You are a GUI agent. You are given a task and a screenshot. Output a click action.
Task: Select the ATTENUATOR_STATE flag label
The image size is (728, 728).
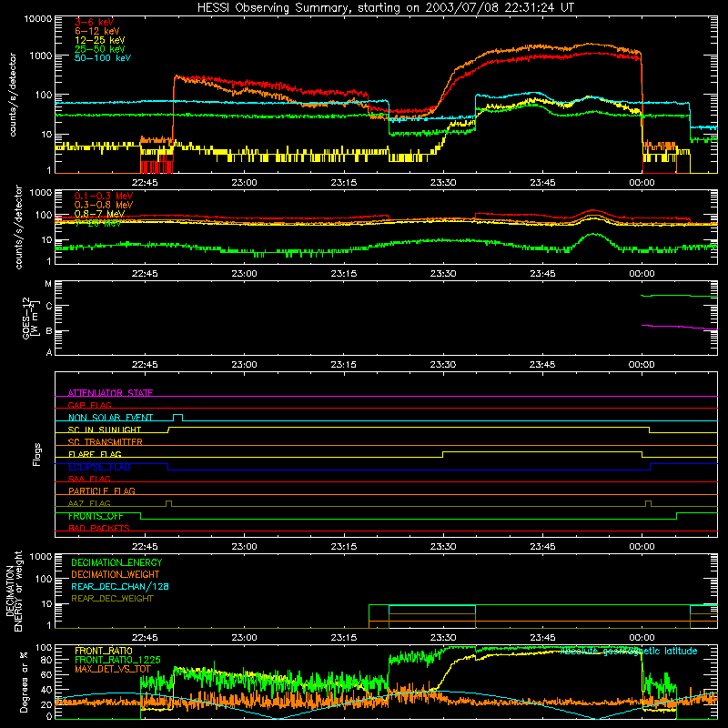coord(110,393)
